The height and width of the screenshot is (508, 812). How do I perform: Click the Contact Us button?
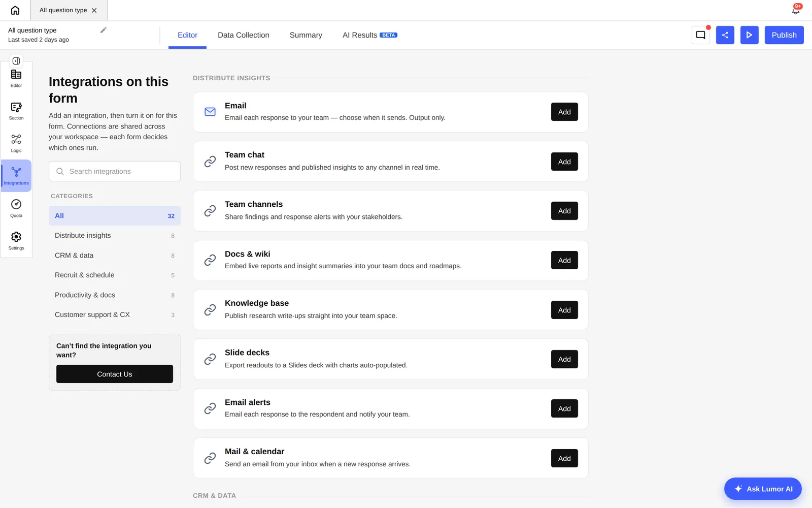pyautogui.click(x=115, y=374)
